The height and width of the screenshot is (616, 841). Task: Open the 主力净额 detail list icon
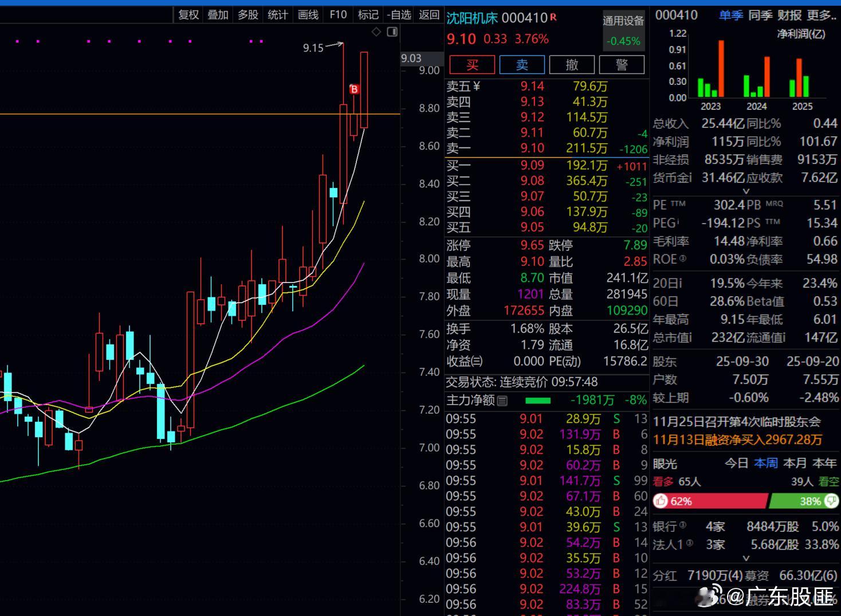[502, 401]
